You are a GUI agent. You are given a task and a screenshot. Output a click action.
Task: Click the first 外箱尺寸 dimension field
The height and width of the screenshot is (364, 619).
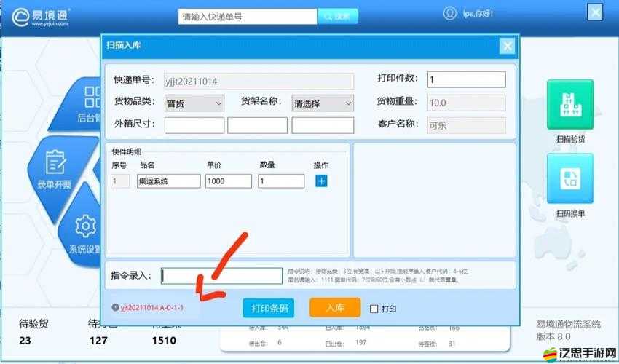click(194, 125)
